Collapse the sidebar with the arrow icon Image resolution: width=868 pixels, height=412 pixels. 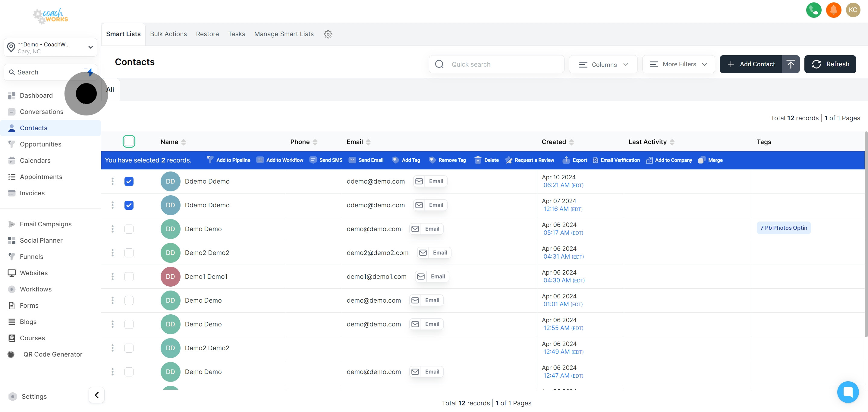[97, 395]
